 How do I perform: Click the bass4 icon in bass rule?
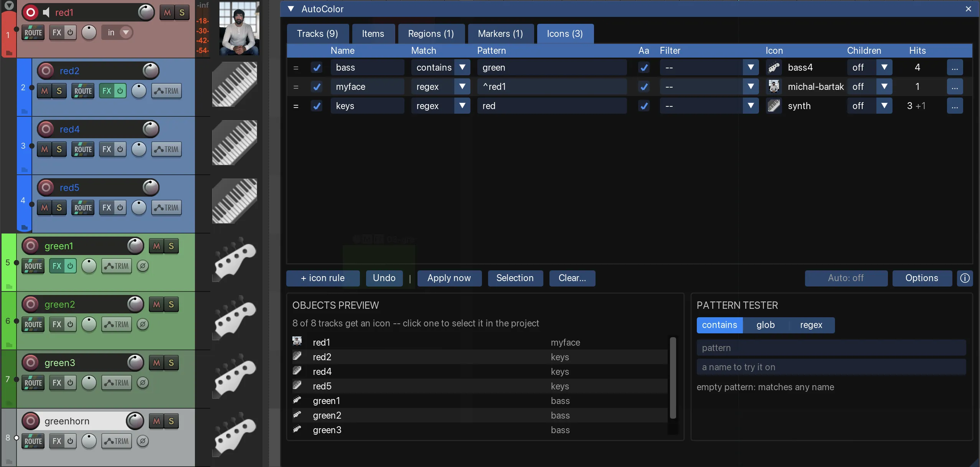[774, 67]
